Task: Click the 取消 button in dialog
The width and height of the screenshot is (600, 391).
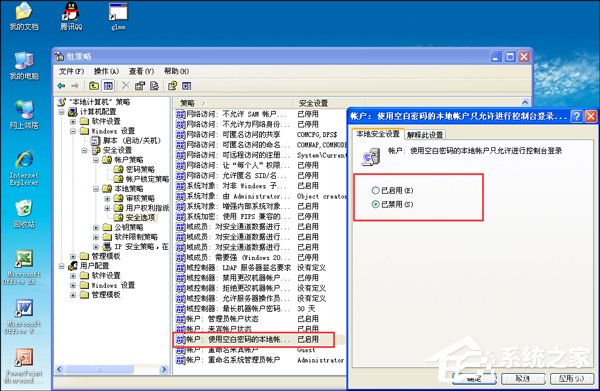Action: 523,378
